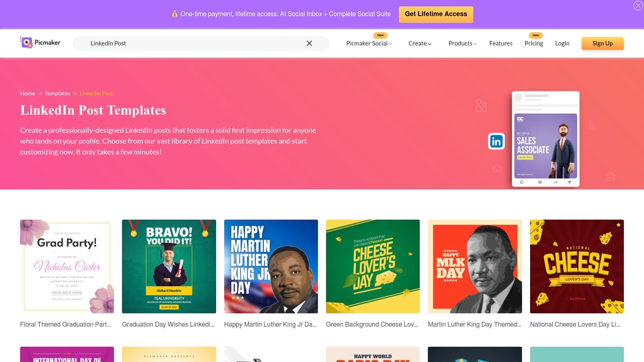Expand the Products dropdown

462,43
